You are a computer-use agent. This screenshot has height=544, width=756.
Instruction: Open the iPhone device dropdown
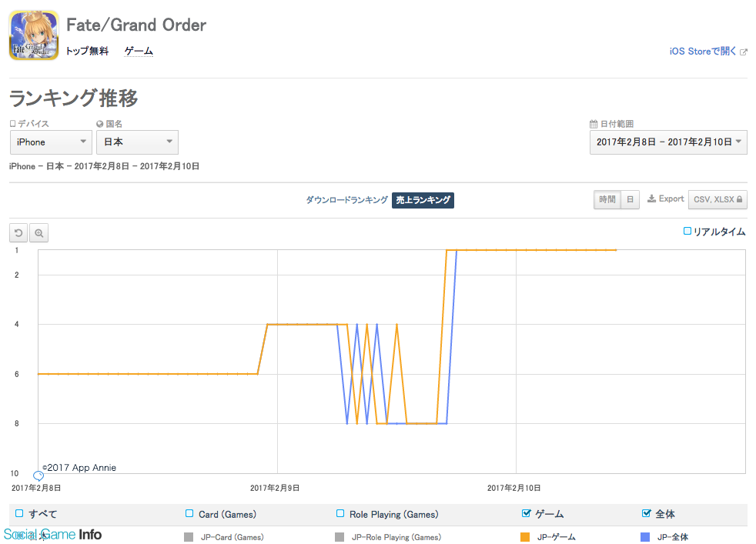(x=51, y=142)
